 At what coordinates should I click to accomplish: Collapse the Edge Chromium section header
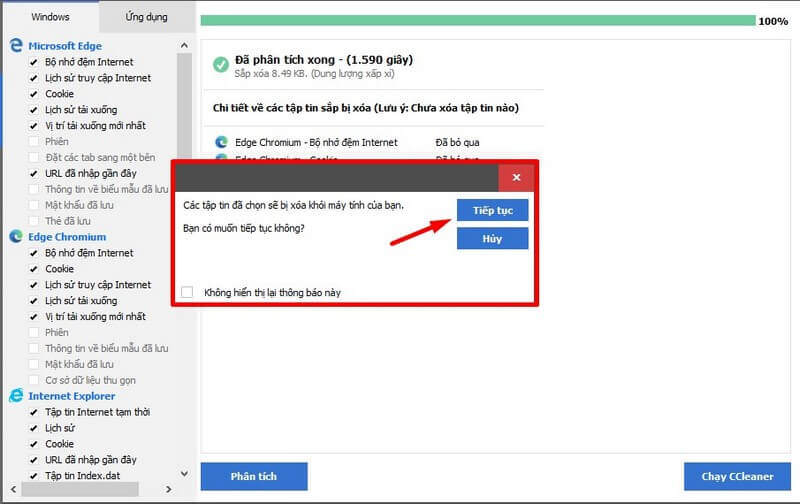pos(66,237)
